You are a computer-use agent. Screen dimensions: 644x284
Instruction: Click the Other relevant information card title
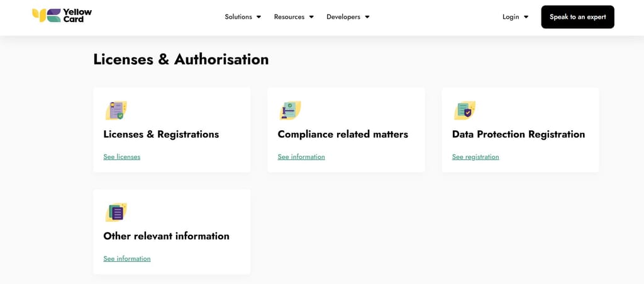166,236
